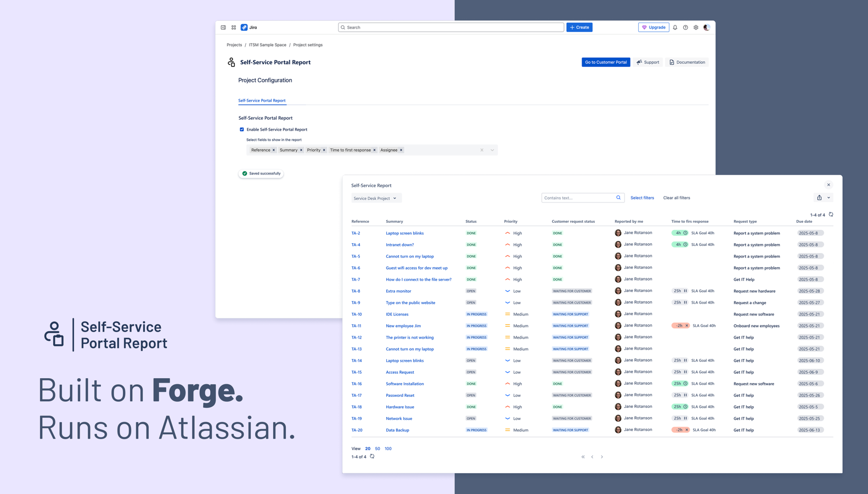Image resolution: width=868 pixels, height=494 pixels.
Task: Open ITSM Sample Space breadcrumb
Action: pos(268,45)
